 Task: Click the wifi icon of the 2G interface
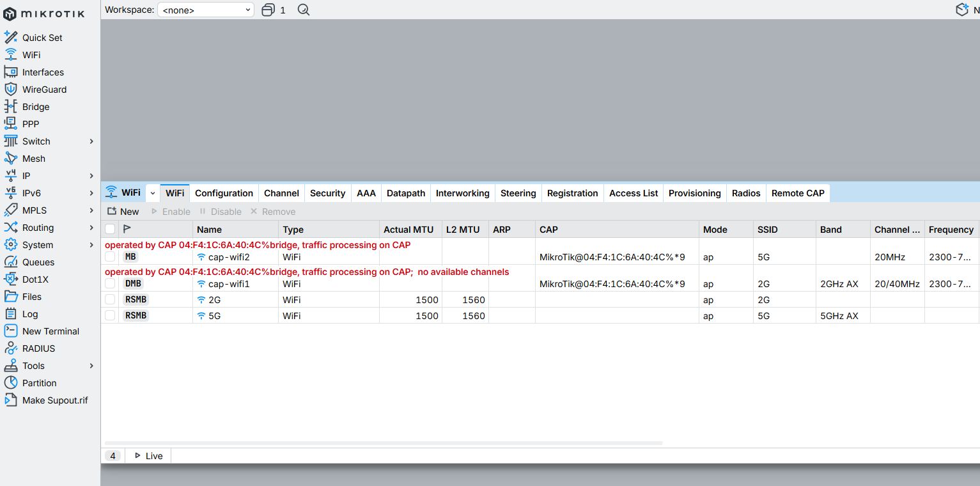(201, 299)
